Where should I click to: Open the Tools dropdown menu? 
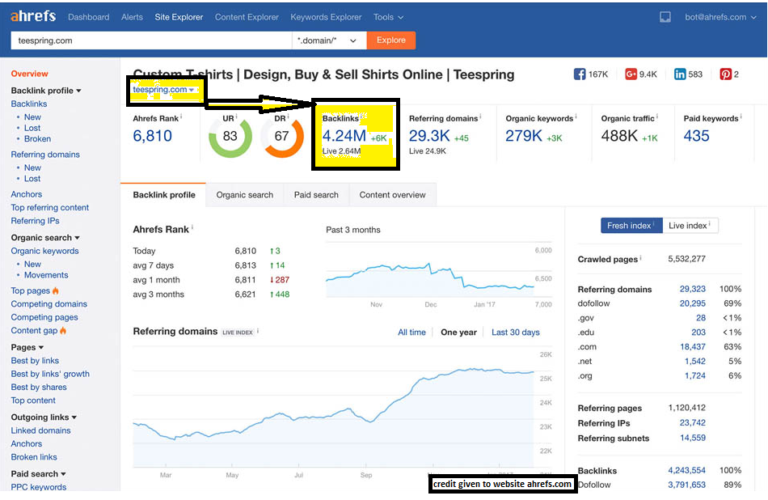[388, 17]
